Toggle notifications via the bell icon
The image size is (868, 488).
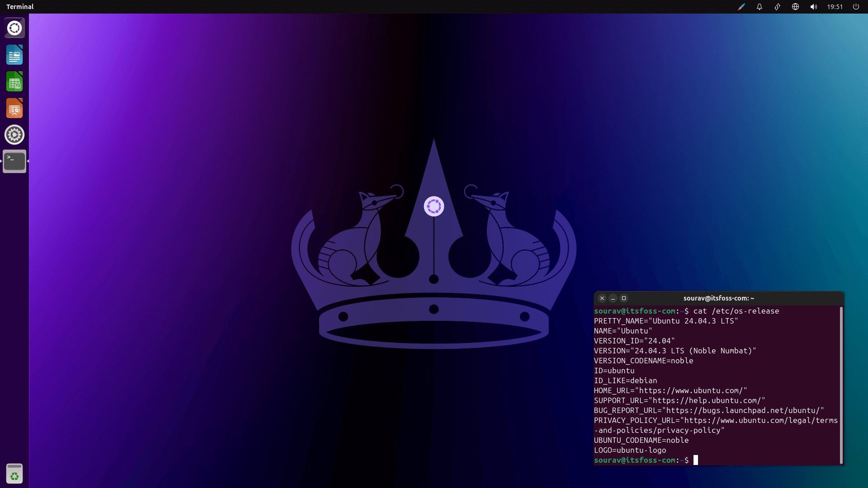pyautogui.click(x=759, y=7)
